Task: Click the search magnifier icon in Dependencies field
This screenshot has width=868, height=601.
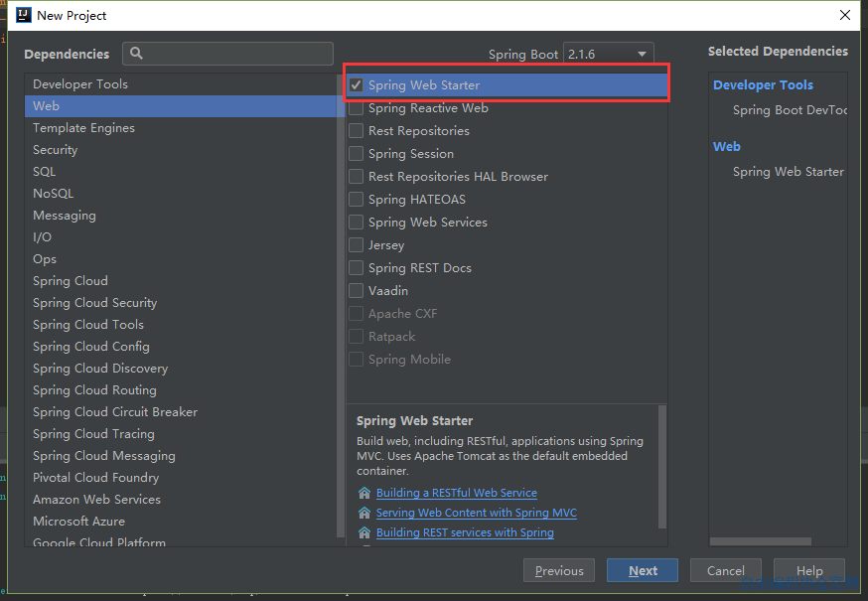Action: 136,54
